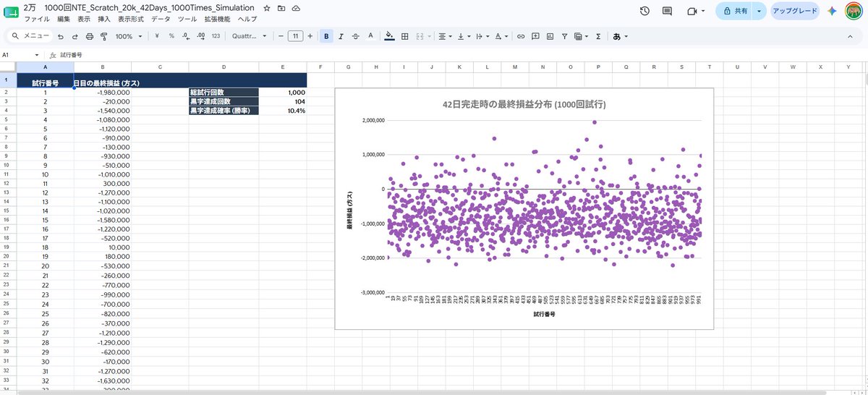Screen dimensions: 868x395
Task: Open vertical align dropdown
Action: pyautogui.click(x=464, y=35)
